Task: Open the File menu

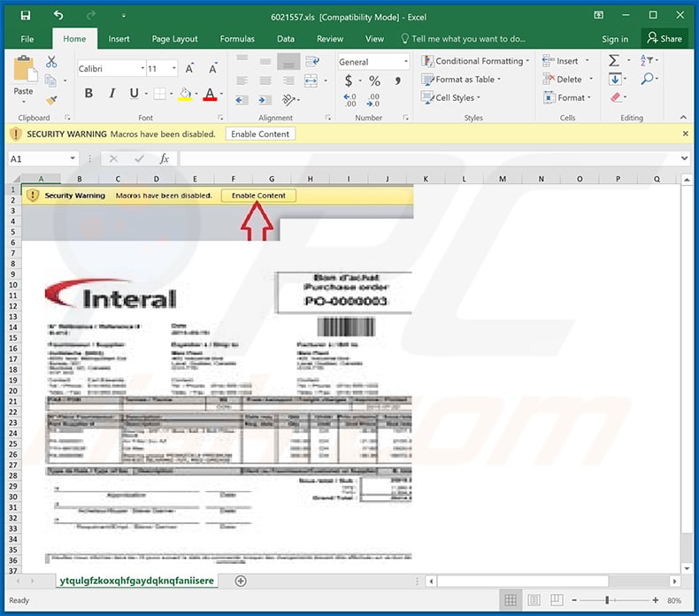Action: [x=27, y=39]
